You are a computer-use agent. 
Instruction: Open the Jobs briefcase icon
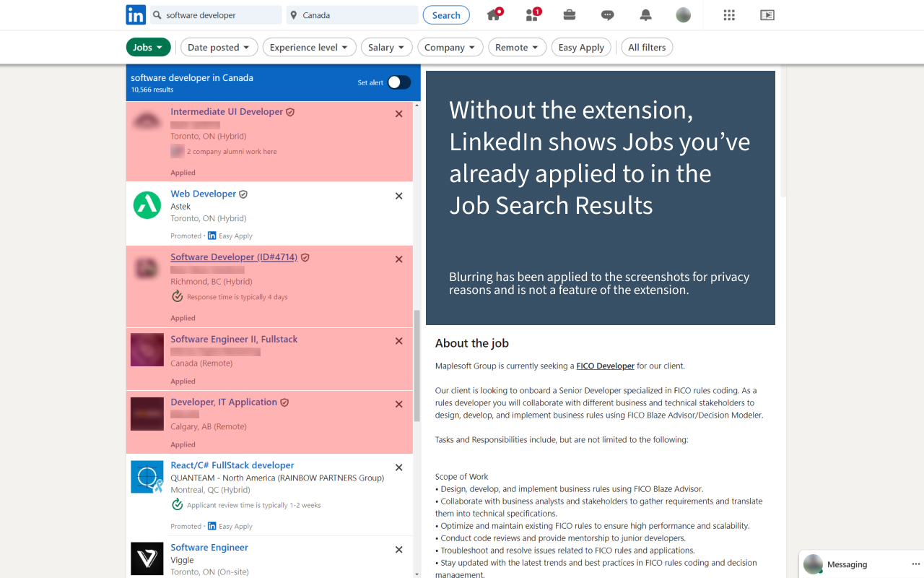(570, 15)
